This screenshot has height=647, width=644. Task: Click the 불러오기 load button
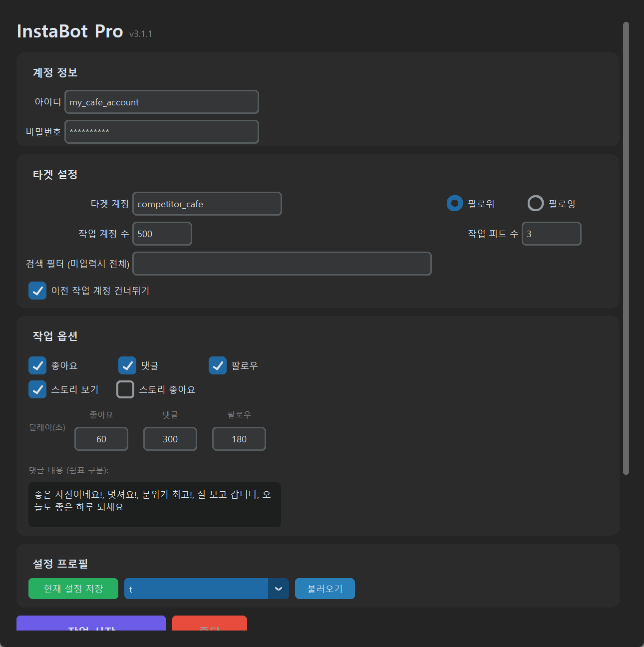[325, 589]
